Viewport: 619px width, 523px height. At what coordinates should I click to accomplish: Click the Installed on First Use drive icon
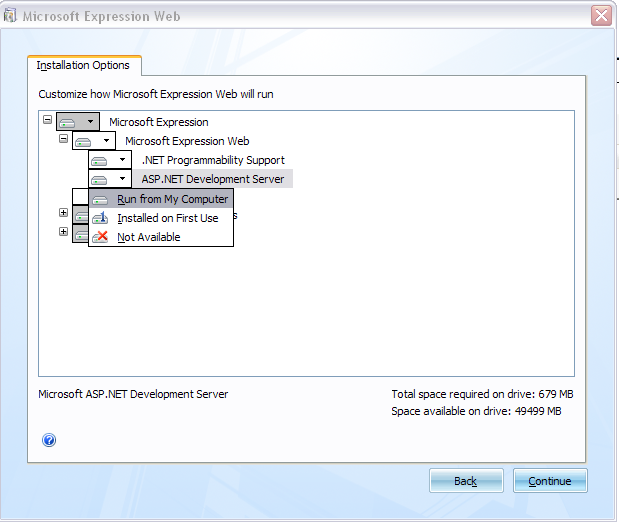coord(100,218)
